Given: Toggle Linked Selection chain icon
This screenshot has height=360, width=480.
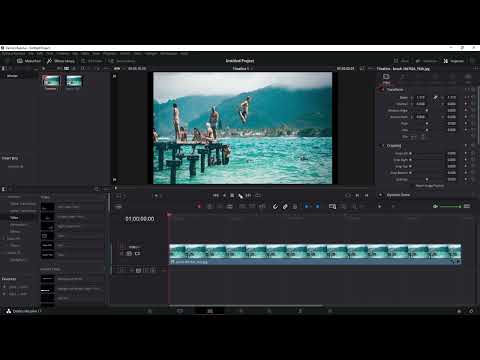Looking at the screenshot, I should click(285, 207).
